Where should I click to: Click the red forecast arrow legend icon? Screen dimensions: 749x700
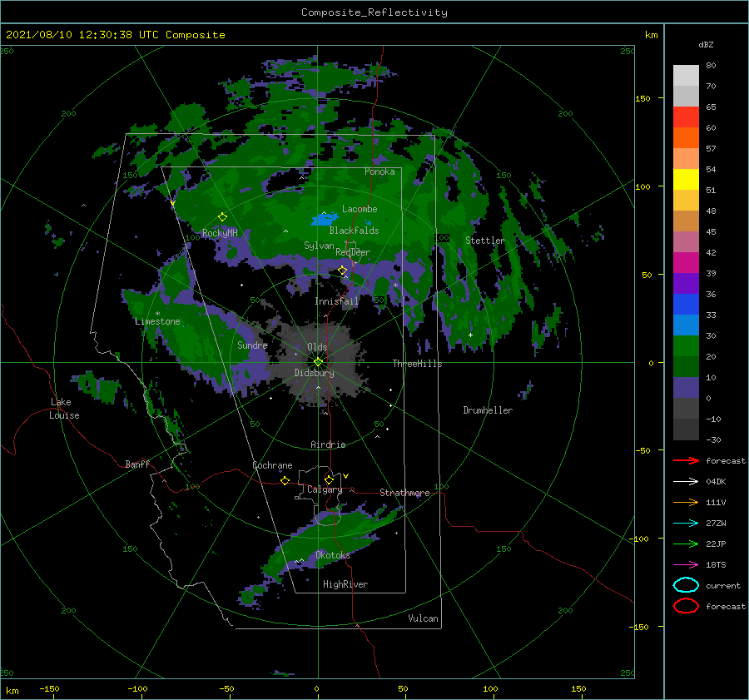pyautogui.click(x=686, y=460)
